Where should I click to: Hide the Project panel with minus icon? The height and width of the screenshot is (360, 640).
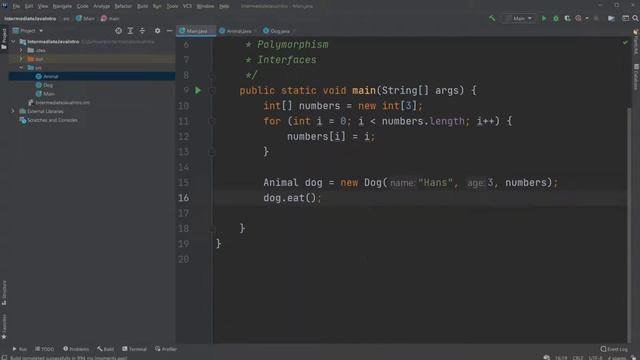169,31
